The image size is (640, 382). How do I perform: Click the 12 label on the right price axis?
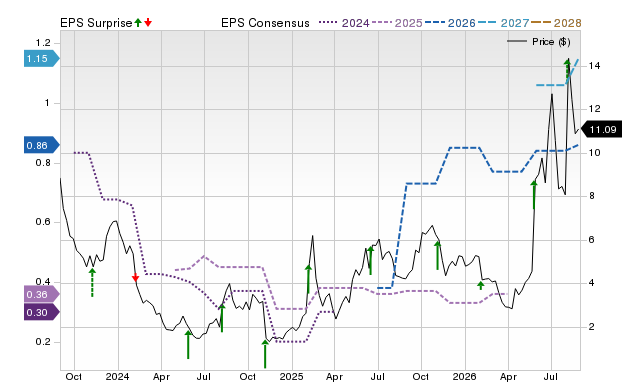click(x=594, y=109)
